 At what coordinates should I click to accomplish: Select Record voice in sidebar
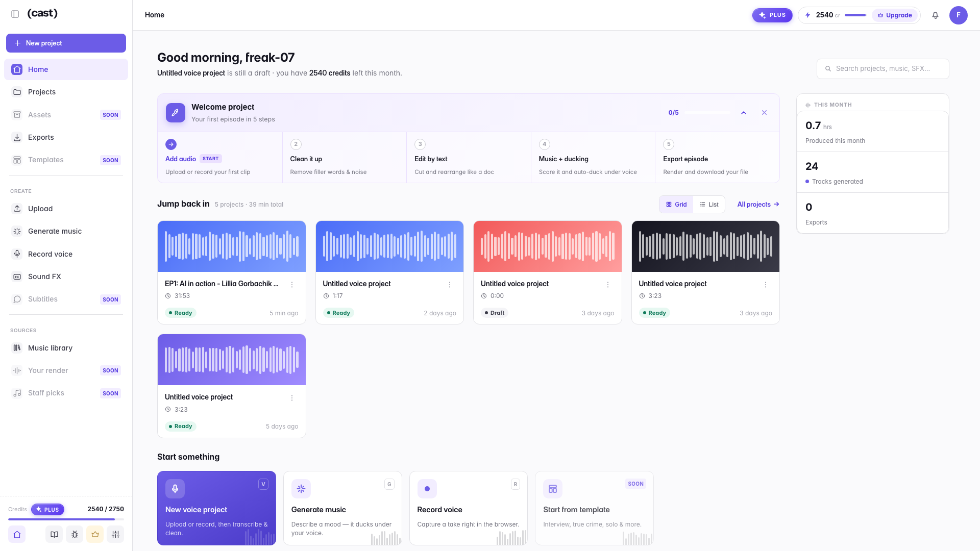66,254
